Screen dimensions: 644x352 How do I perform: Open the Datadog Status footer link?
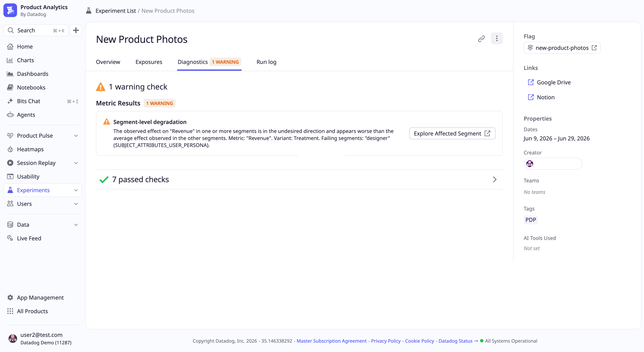(458, 341)
